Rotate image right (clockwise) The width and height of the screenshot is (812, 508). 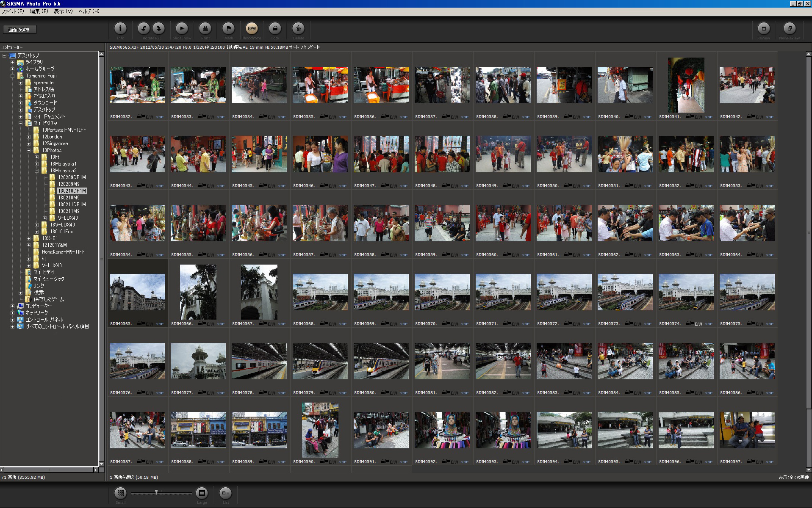158,29
